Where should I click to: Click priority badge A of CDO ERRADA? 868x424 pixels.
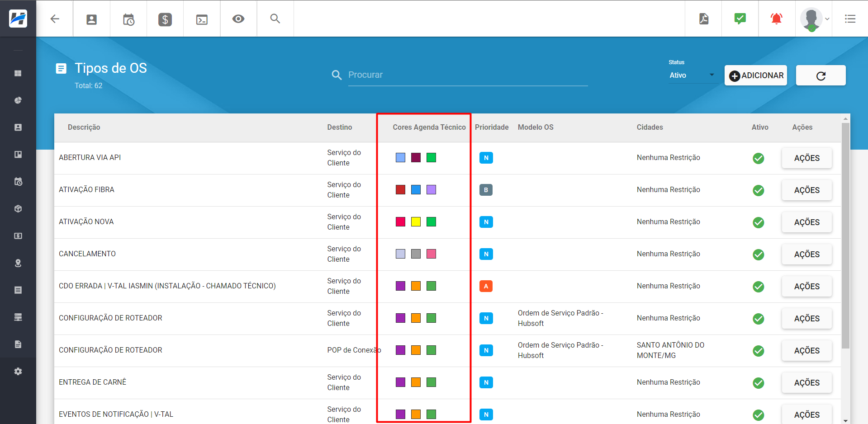(486, 286)
